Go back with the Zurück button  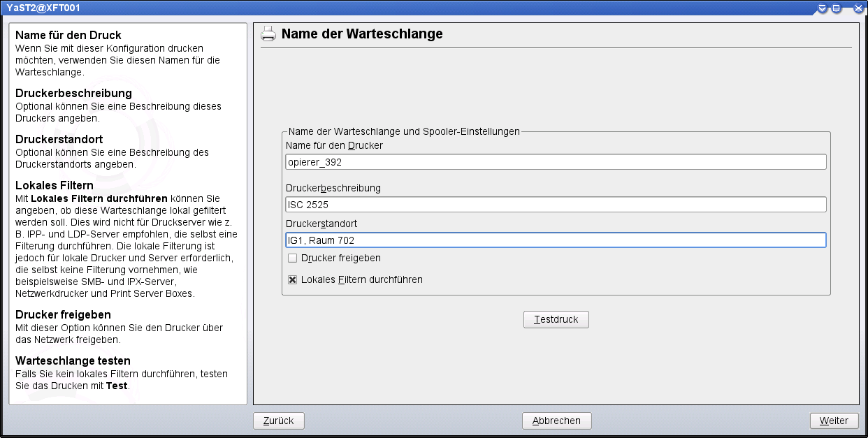[x=278, y=421]
